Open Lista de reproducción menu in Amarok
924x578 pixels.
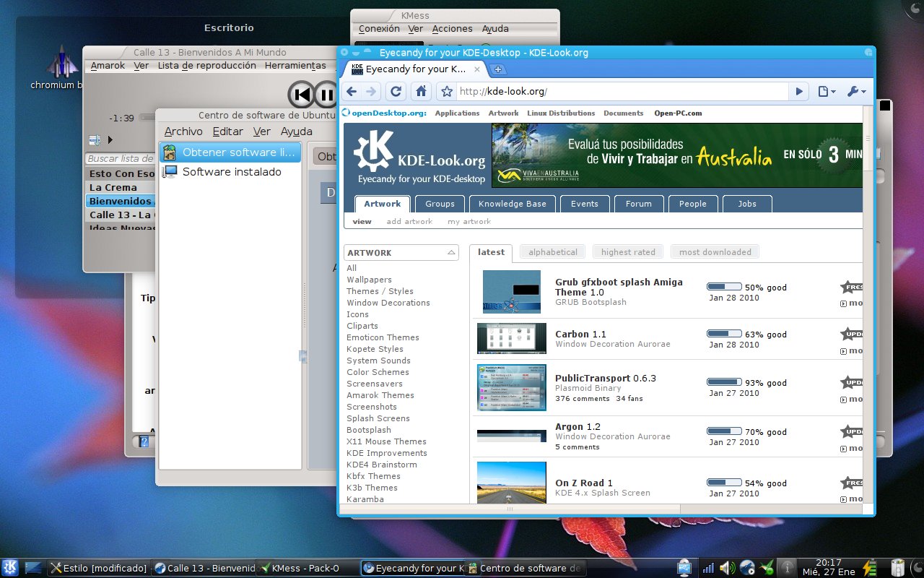point(206,65)
